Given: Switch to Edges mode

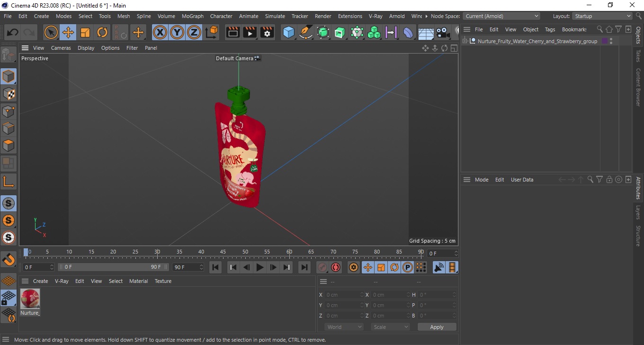Looking at the screenshot, I should pyautogui.click(x=9, y=128).
